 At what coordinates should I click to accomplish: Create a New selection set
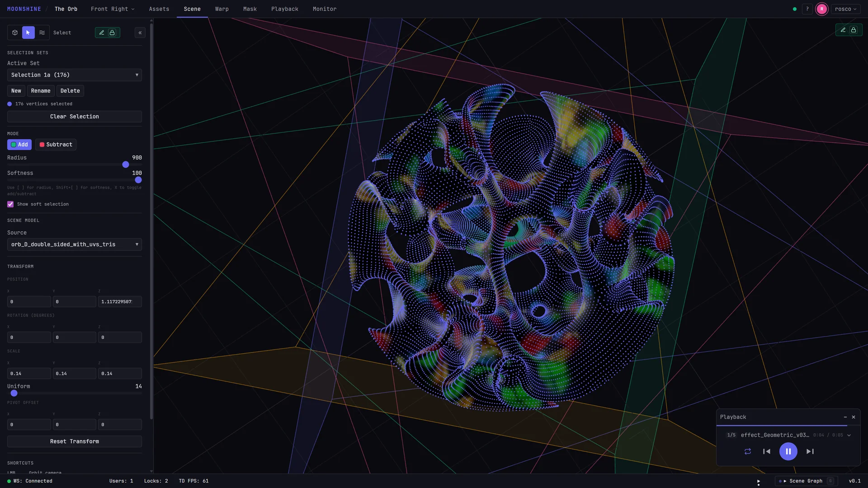[16, 91]
